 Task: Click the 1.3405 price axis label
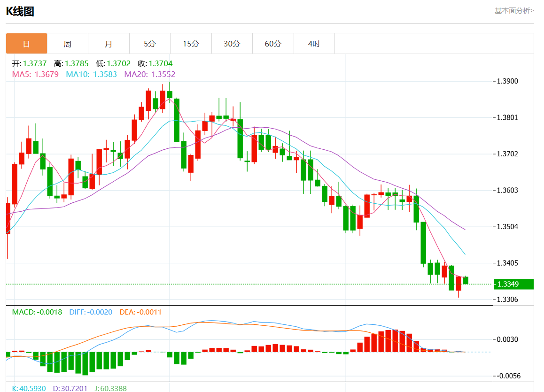click(507, 263)
